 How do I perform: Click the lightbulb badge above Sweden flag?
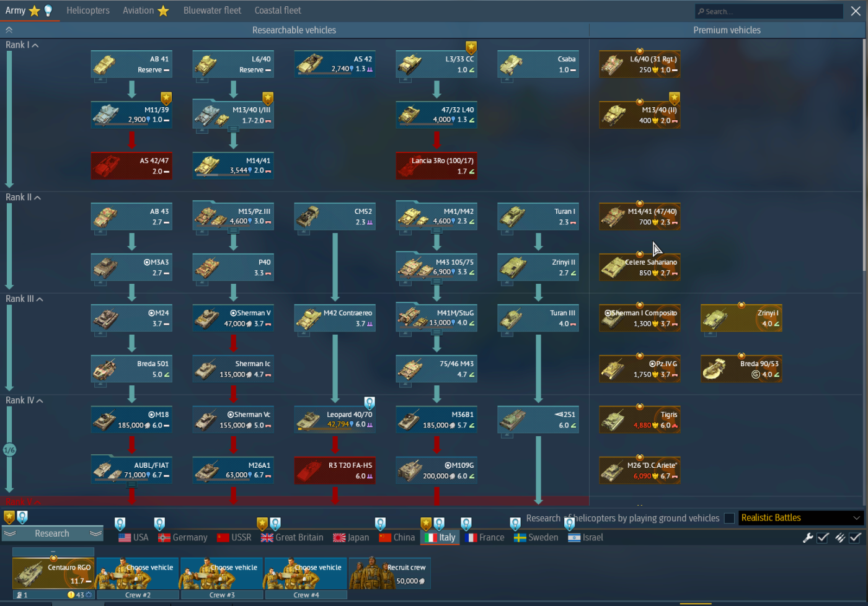tap(515, 524)
